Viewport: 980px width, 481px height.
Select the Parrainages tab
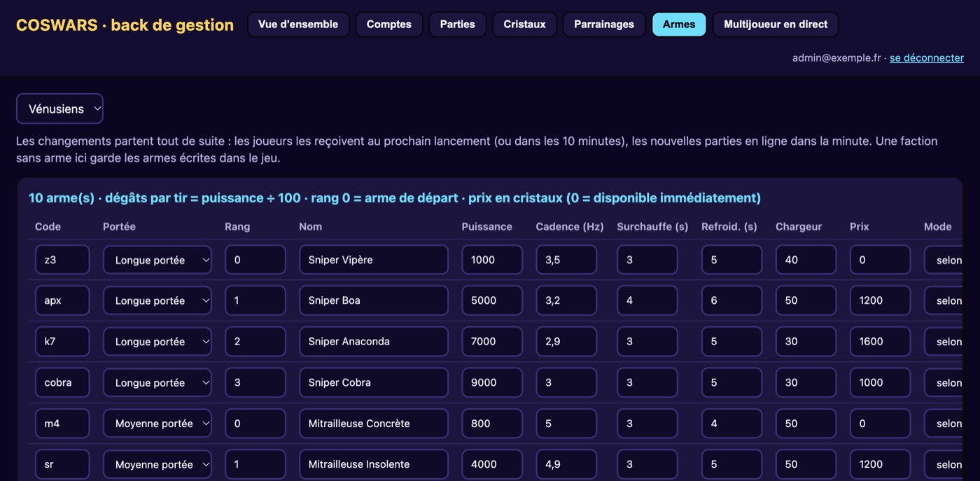click(604, 25)
